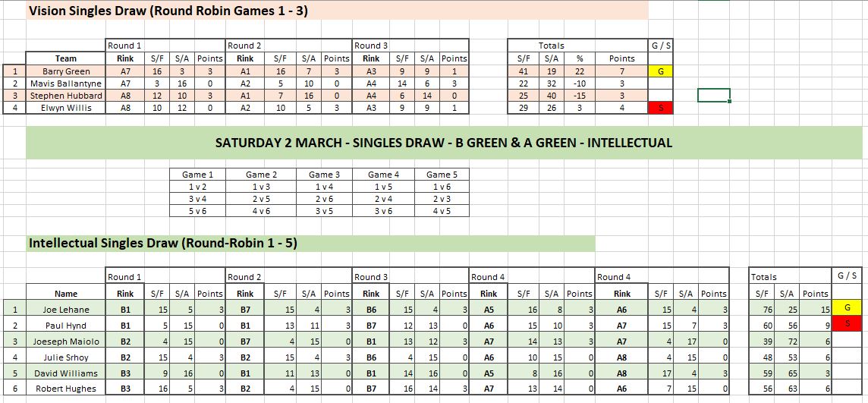Select the Game 1 header cell
The height and width of the screenshot is (403, 868).
coord(197,175)
